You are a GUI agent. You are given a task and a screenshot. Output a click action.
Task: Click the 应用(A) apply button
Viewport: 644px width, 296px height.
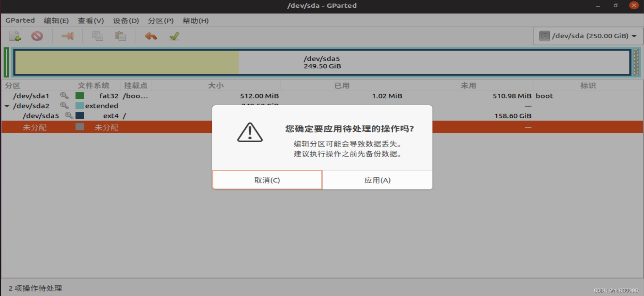click(378, 180)
